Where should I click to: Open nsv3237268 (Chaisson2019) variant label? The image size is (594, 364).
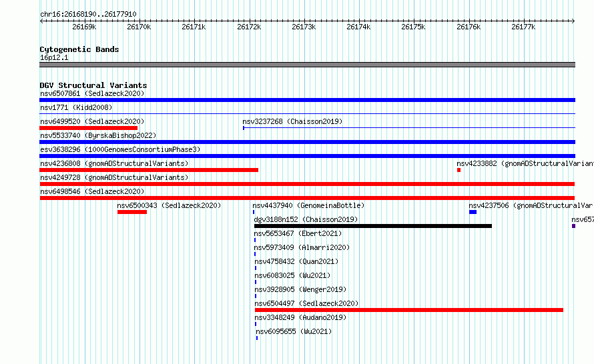coord(292,121)
